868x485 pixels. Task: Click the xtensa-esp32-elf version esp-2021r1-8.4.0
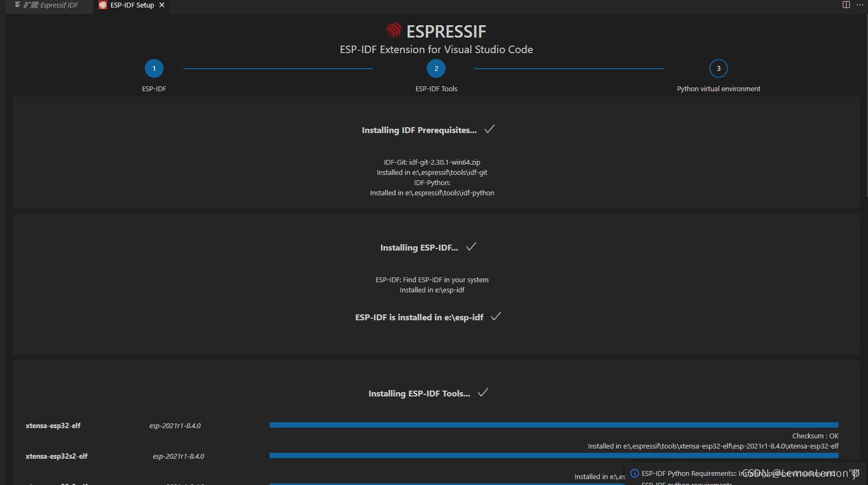click(175, 426)
